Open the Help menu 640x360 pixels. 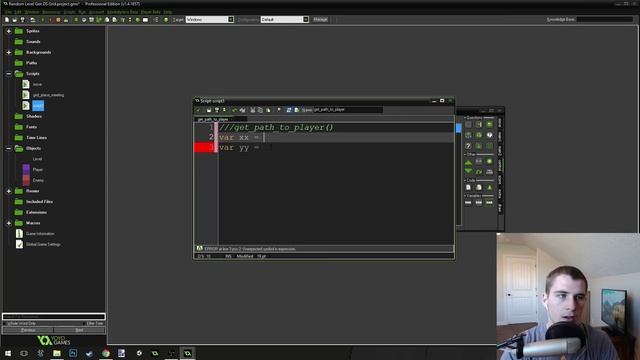click(168, 12)
